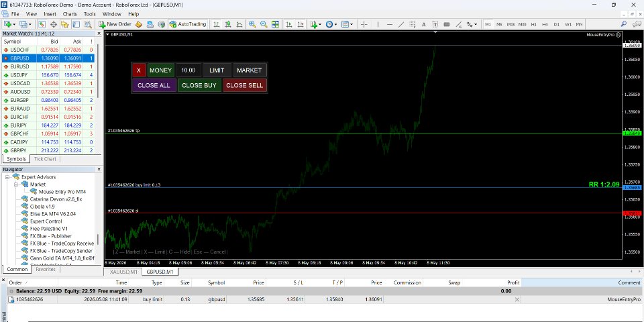The width and height of the screenshot is (644, 322).
Task: Open the indicators list dropdown arrow
Action: (x=320, y=24)
